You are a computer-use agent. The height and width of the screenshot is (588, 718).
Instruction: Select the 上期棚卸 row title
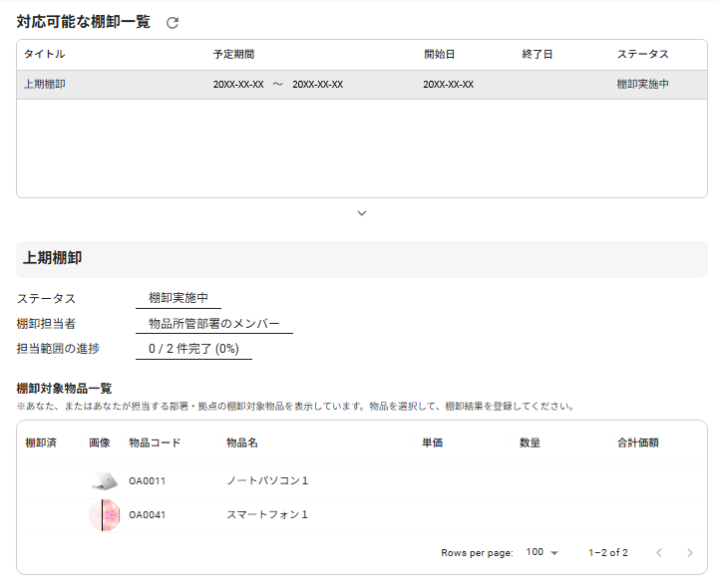tap(45, 84)
